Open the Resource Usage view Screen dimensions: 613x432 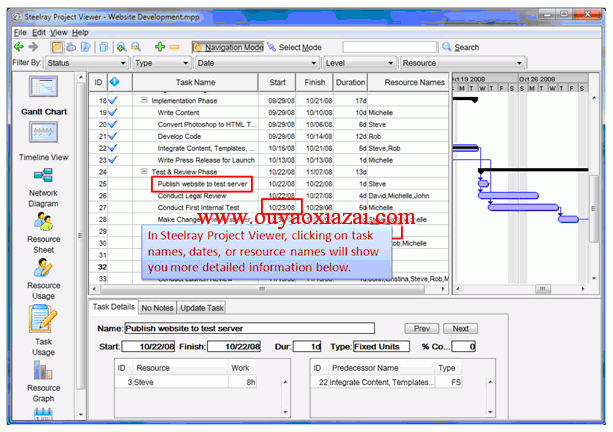tap(43, 268)
